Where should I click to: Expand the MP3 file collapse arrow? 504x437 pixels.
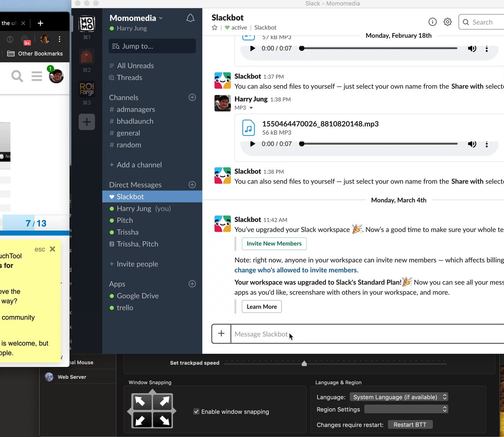(251, 108)
